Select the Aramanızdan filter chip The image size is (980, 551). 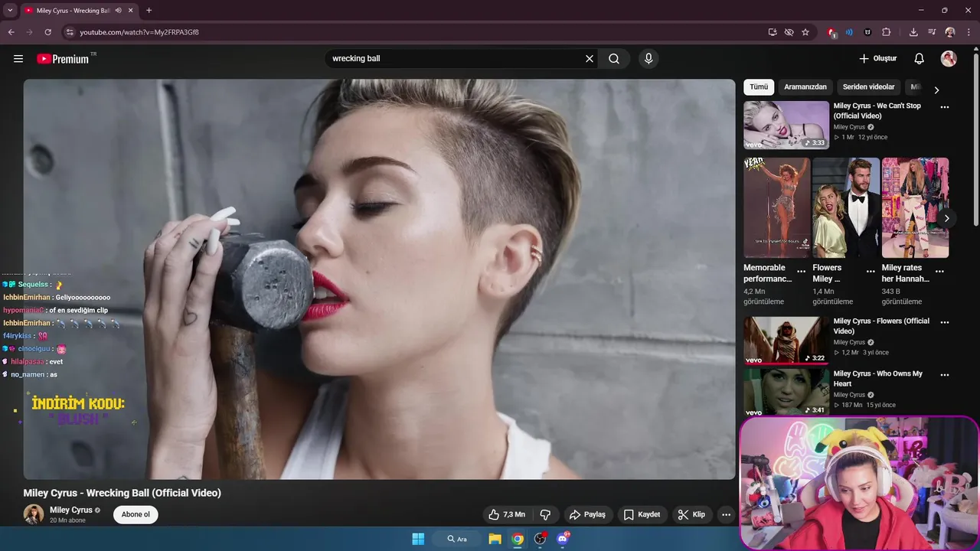point(805,87)
